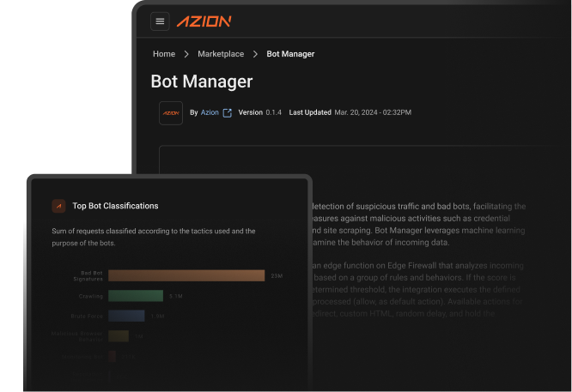Click the Bad Bot Signatures axis label

click(x=88, y=276)
